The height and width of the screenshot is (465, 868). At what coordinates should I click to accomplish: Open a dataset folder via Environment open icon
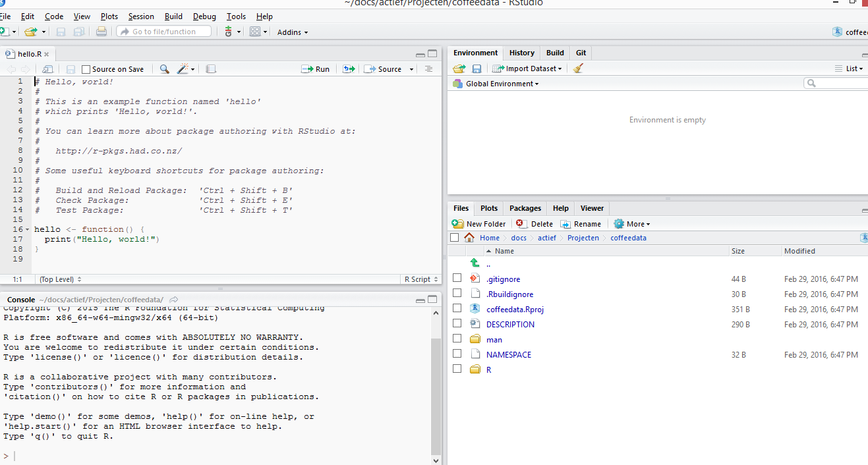click(459, 68)
